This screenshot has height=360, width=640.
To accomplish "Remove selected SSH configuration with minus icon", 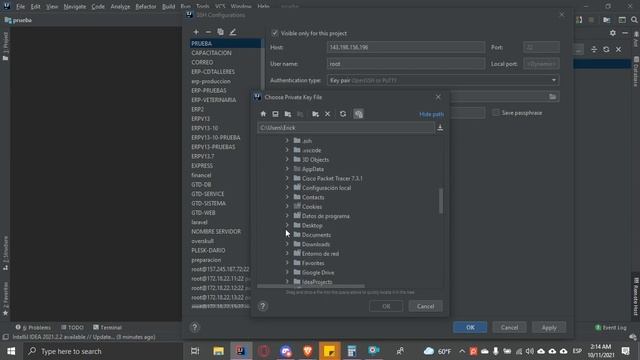I will point(208,32).
